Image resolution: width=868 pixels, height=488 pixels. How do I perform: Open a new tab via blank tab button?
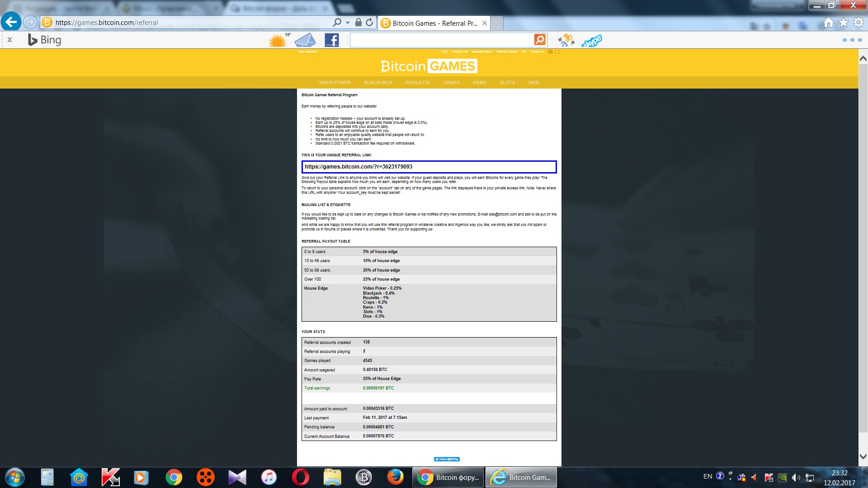(497, 23)
